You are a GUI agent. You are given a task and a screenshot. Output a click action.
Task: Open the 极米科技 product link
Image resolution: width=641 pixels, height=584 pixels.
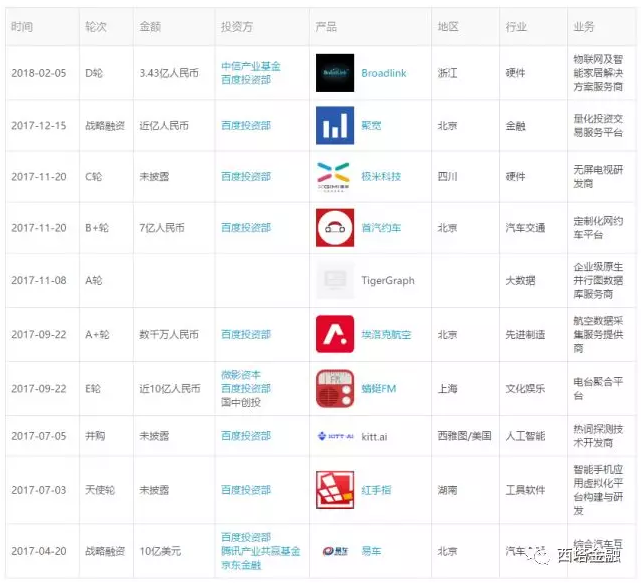[x=381, y=177]
